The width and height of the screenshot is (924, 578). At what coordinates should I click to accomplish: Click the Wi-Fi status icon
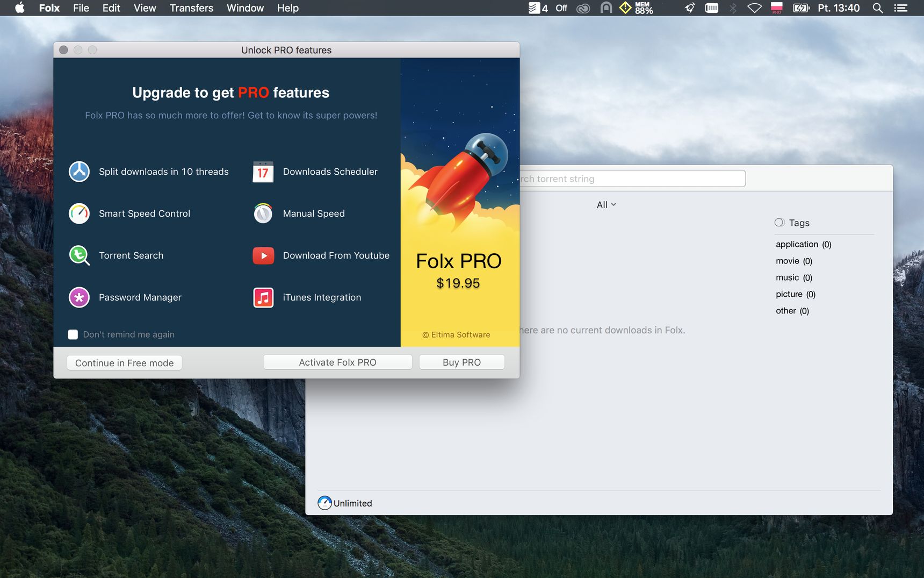(x=754, y=8)
